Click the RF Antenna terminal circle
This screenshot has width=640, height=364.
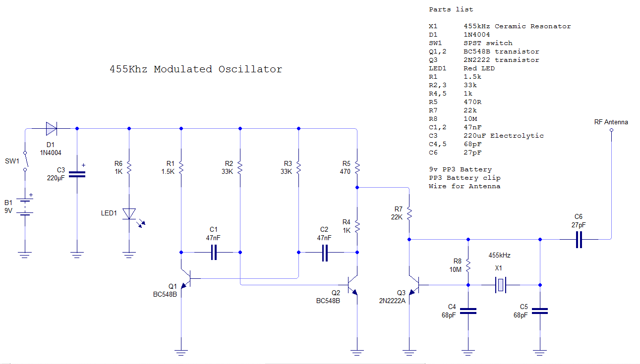pyautogui.click(x=611, y=131)
